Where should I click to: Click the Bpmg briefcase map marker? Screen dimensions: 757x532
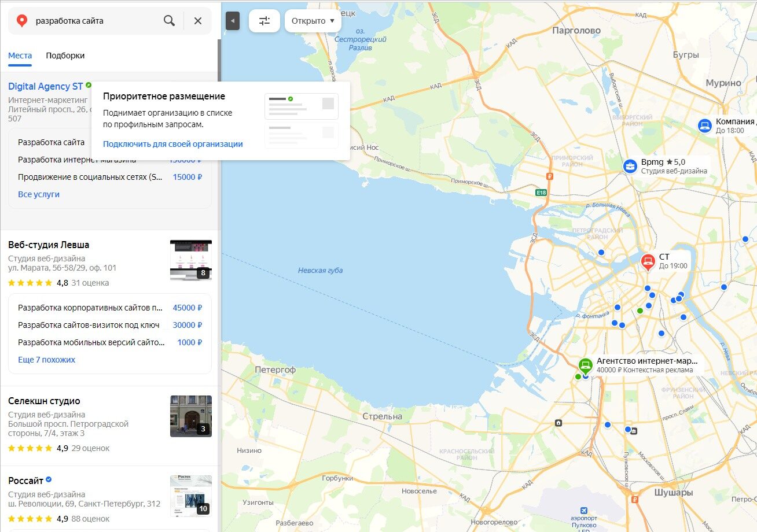[630, 167]
